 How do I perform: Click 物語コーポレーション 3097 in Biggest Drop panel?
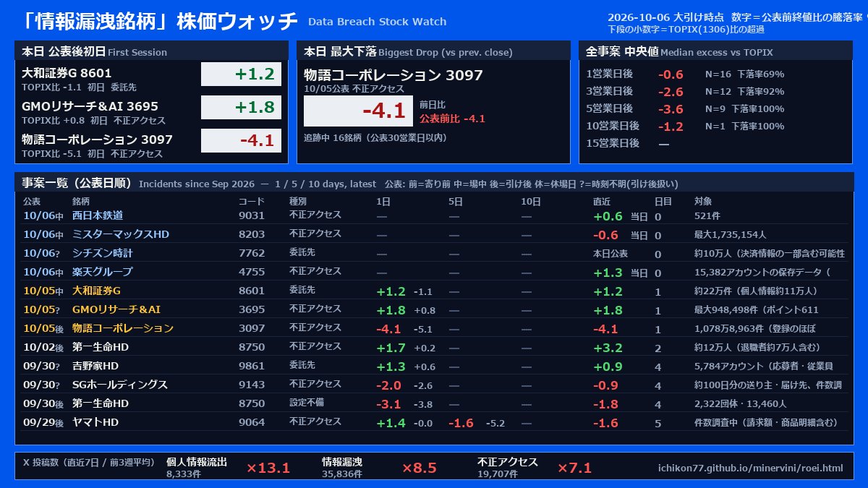click(393, 75)
